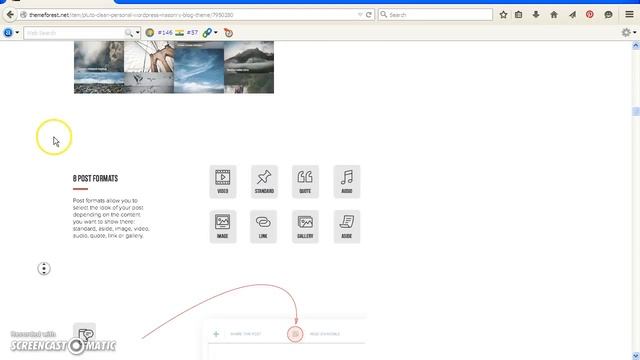Open the downloads arrow icon
This screenshot has height=360, width=640.
click(536, 15)
